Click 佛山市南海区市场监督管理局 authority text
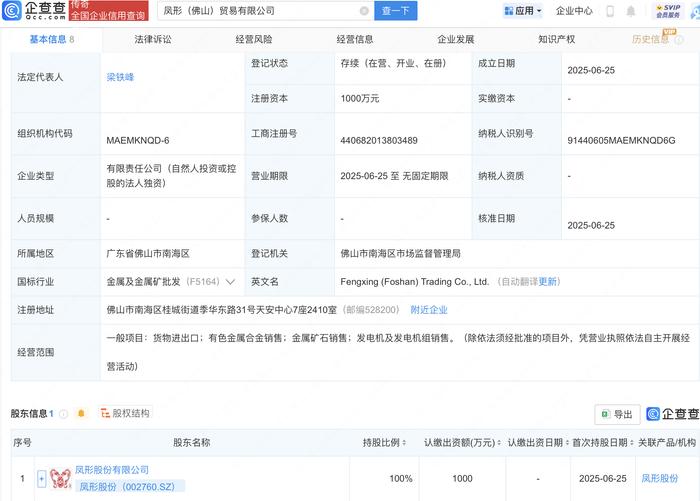 (x=400, y=254)
